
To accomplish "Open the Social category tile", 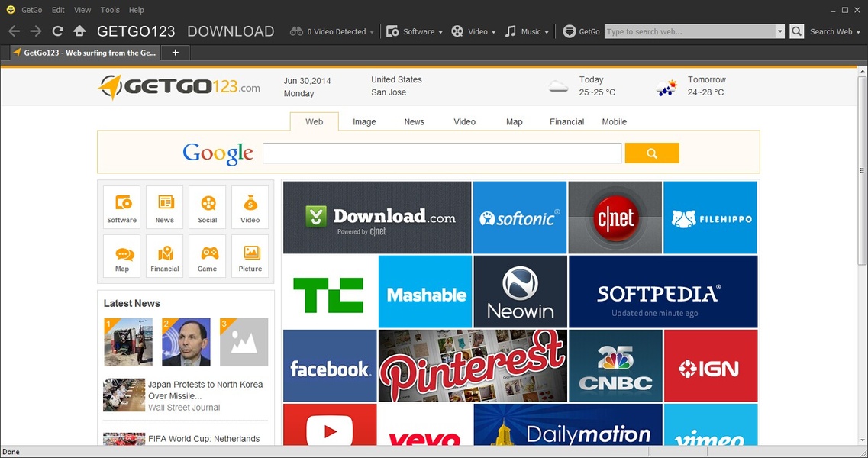I will pos(208,207).
